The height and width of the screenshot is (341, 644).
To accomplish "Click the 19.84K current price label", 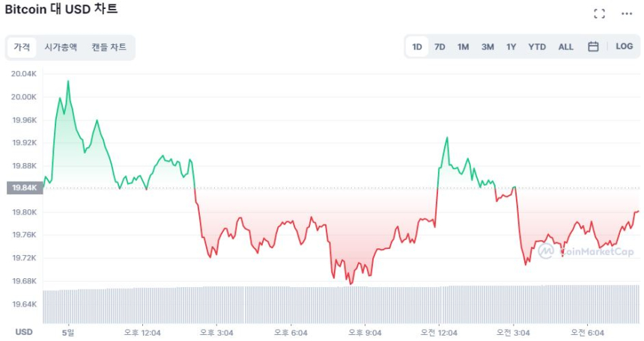I will click(24, 188).
